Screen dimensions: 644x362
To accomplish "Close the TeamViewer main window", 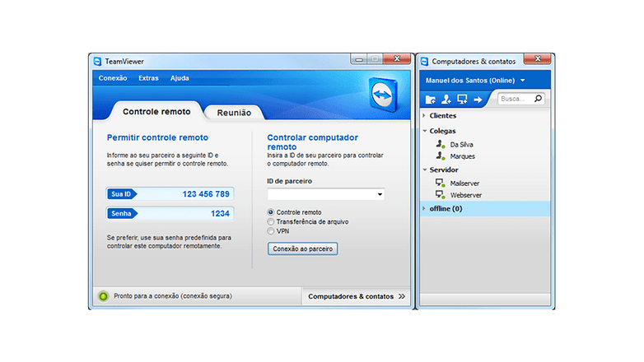I will (397, 58).
